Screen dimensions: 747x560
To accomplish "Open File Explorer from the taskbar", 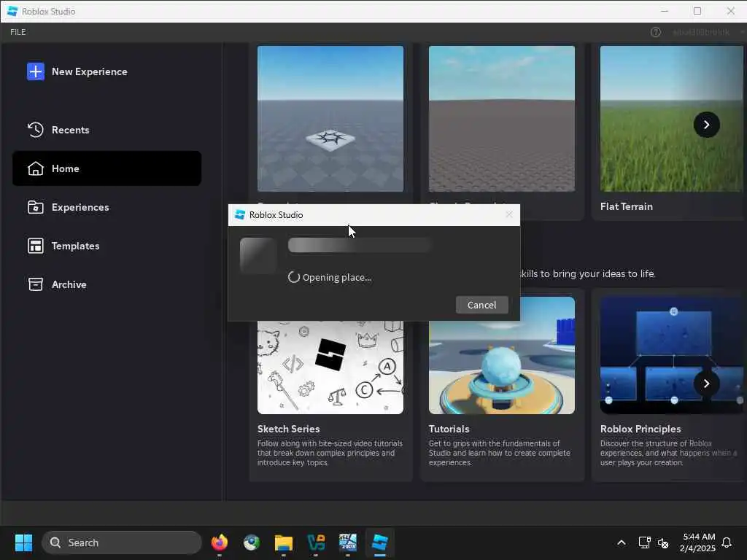I will pos(284,542).
